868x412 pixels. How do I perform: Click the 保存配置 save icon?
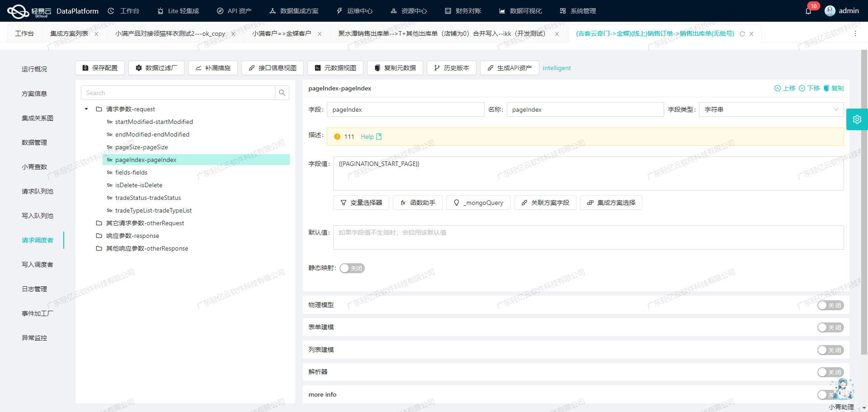pos(85,68)
